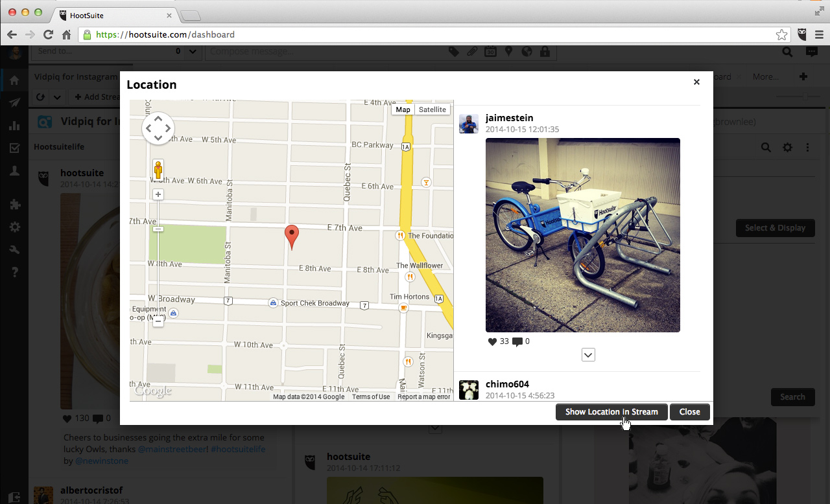Click the stream gear settings icon on the right
The height and width of the screenshot is (504, 830).
point(787,148)
